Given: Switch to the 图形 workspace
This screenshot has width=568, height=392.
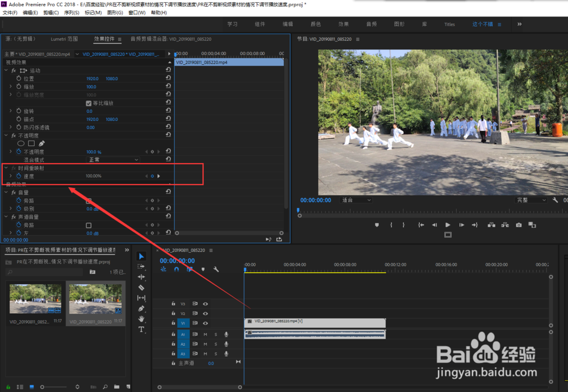Looking at the screenshot, I should coord(399,24).
